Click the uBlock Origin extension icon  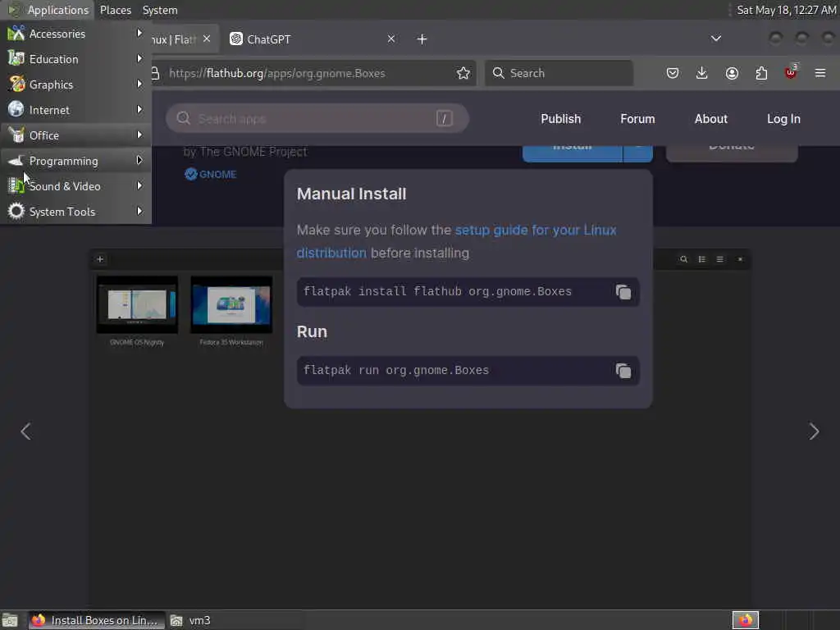(x=791, y=72)
